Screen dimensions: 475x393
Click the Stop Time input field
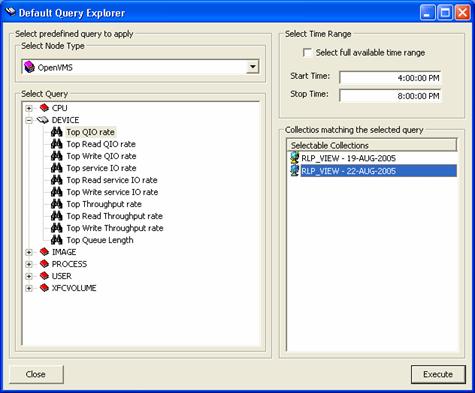390,96
